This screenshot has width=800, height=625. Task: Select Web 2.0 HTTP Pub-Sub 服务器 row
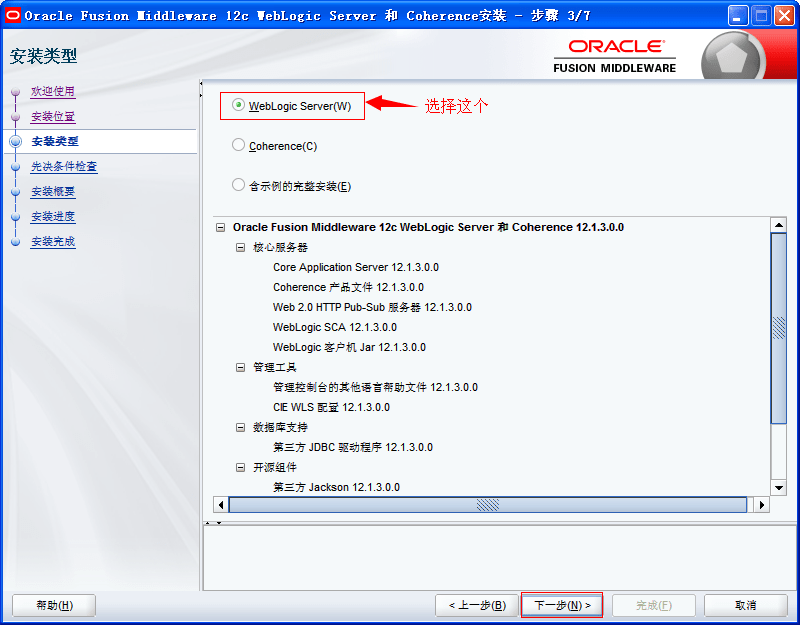coord(372,307)
